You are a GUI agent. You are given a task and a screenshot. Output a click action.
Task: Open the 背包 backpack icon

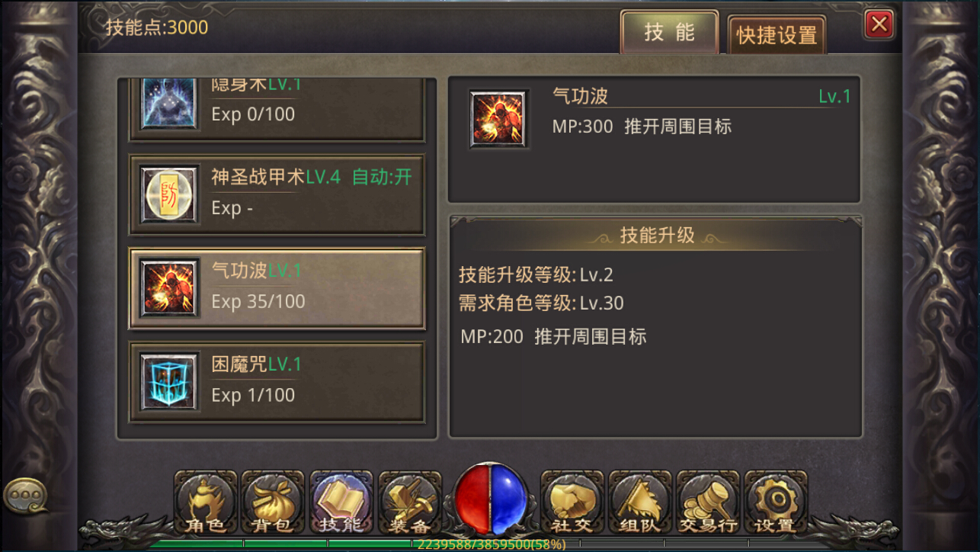272,502
